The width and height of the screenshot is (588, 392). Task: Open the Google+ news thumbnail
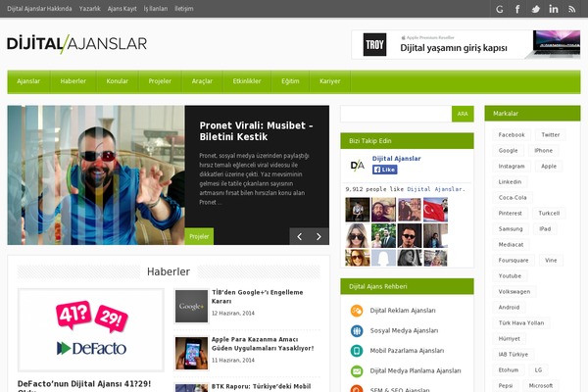pos(191,306)
